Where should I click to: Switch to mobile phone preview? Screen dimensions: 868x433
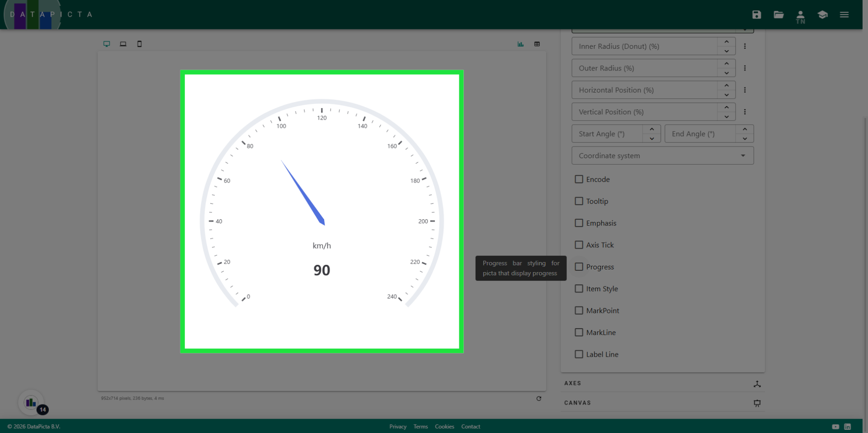click(139, 44)
